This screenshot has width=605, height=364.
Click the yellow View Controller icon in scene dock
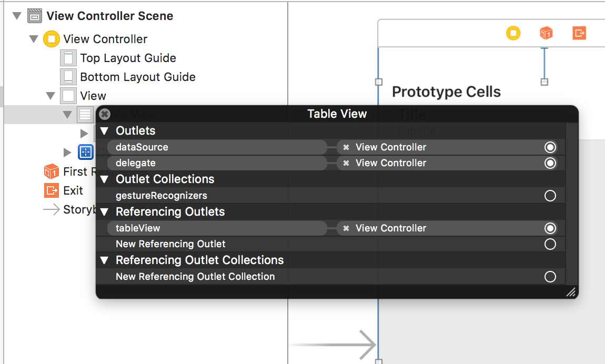pyautogui.click(x=513, y=34)
